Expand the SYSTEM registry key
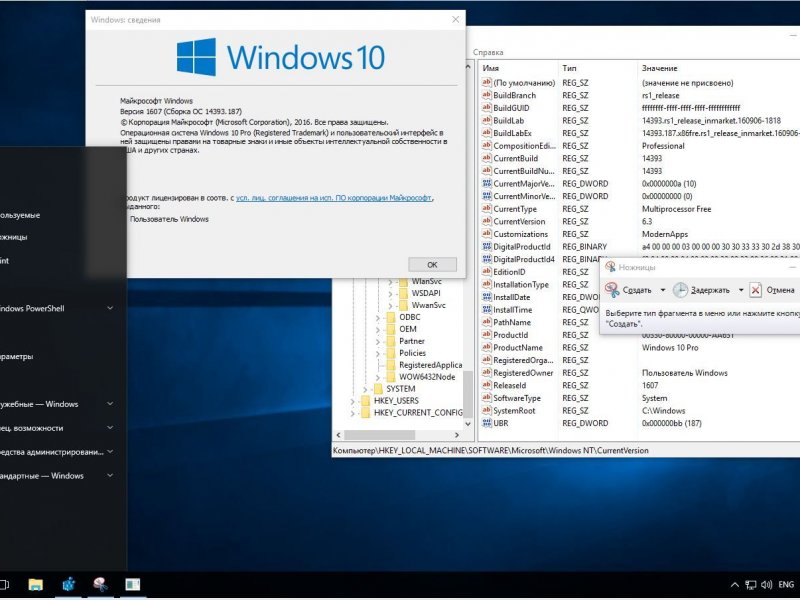 365,389
